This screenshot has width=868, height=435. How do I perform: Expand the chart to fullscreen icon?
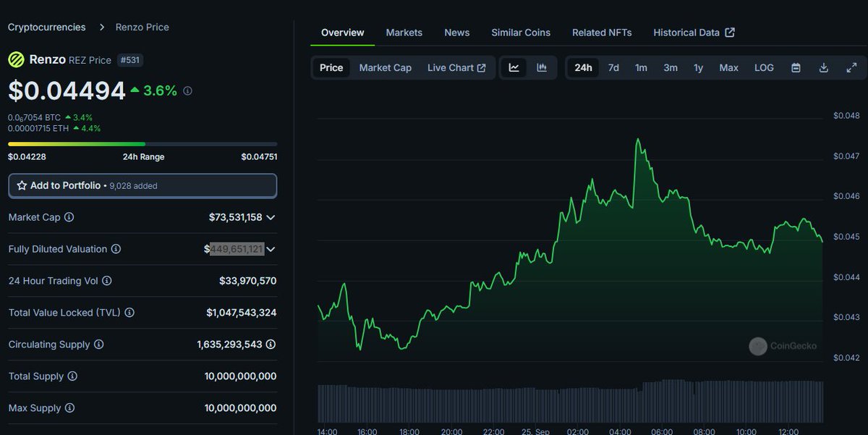point(851,67)
